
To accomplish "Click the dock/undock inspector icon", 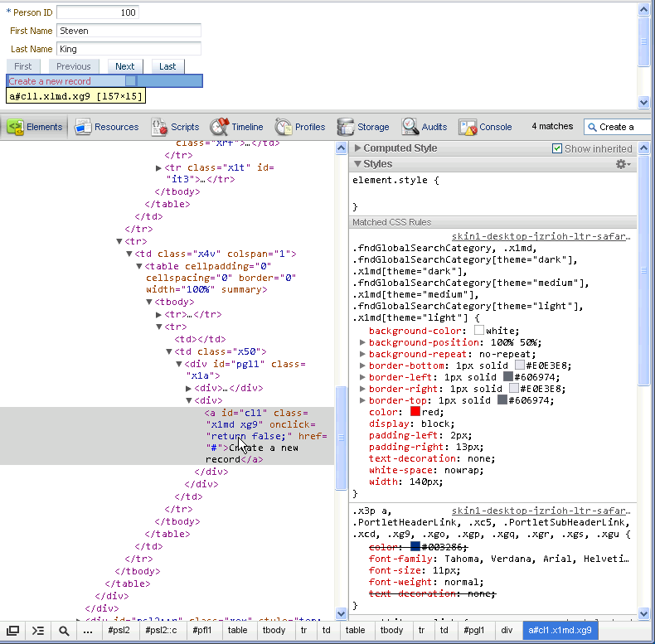I will pyautogui.click(x=13, y=631).
